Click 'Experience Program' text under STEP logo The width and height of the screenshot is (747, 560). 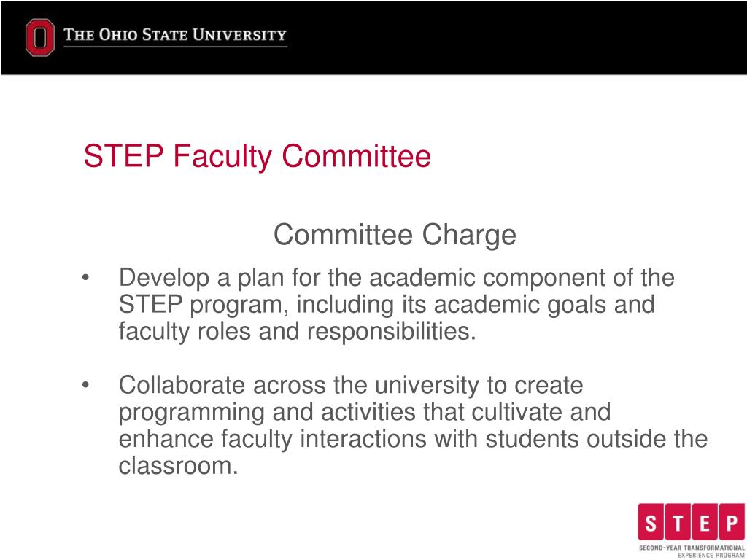[711, 554]
